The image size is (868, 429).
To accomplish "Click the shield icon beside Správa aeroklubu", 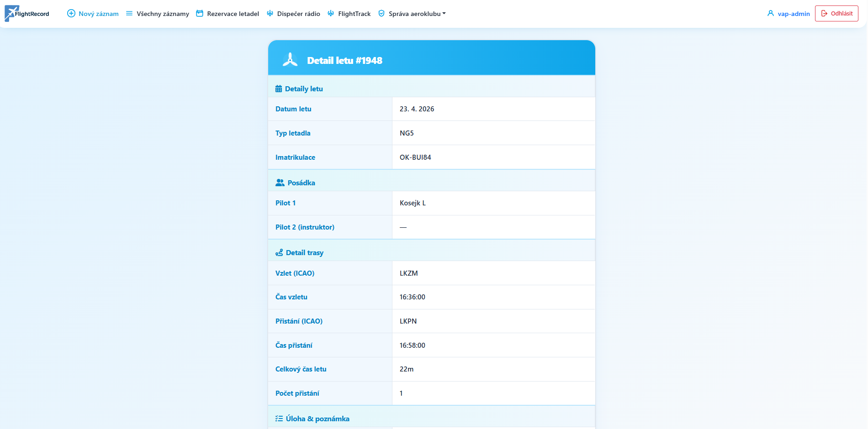I will coord(381,14).
